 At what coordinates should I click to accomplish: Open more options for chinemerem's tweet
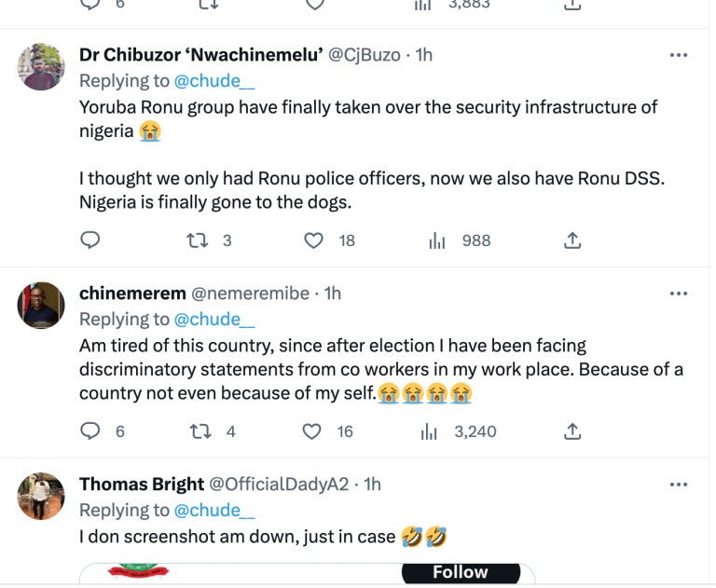(x=679, y=294)
